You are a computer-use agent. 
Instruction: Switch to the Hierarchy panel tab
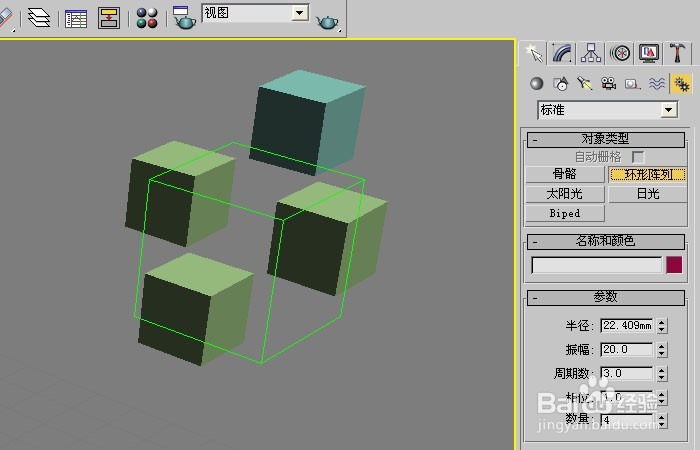pos(591,53)
